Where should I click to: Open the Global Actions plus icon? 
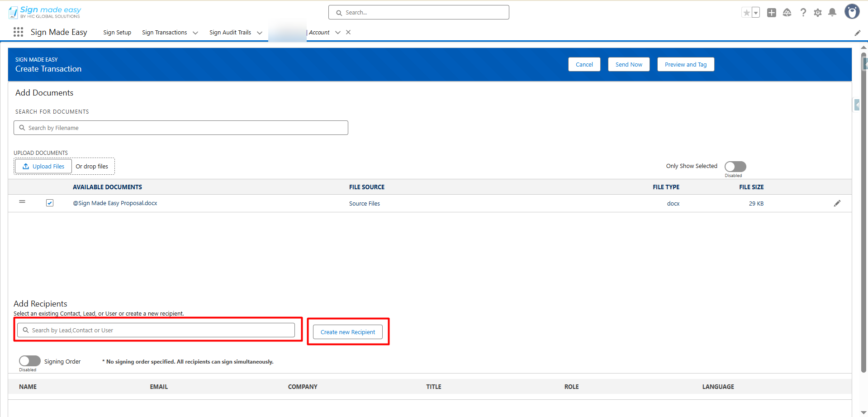tap(772, 13)
